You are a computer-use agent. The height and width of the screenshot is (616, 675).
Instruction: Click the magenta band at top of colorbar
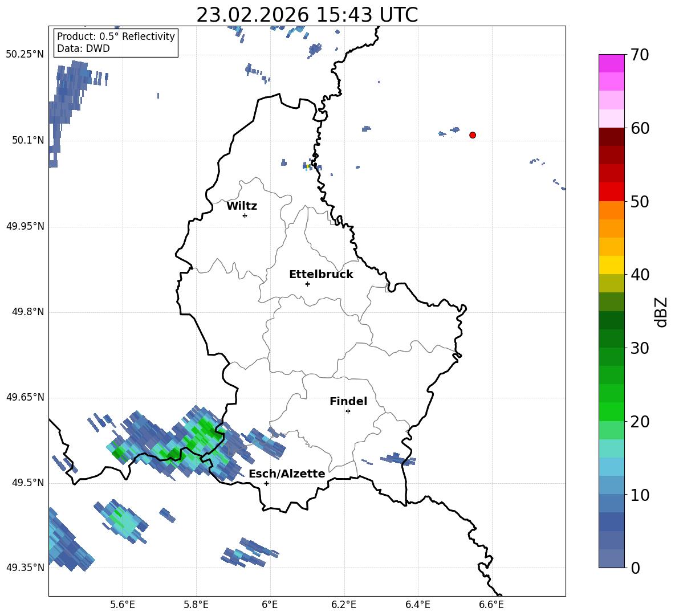tap(611, 63)
